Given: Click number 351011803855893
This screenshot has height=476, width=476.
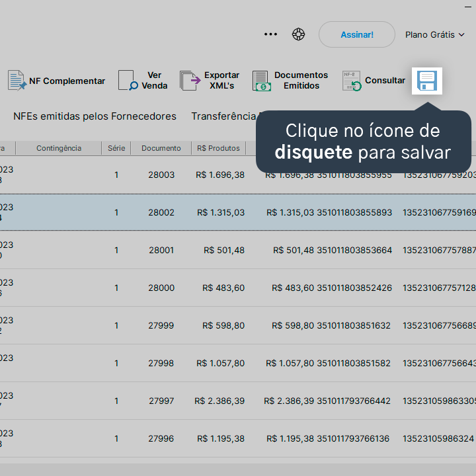Looking at the screenshot, I should click(x=354, y=212).
